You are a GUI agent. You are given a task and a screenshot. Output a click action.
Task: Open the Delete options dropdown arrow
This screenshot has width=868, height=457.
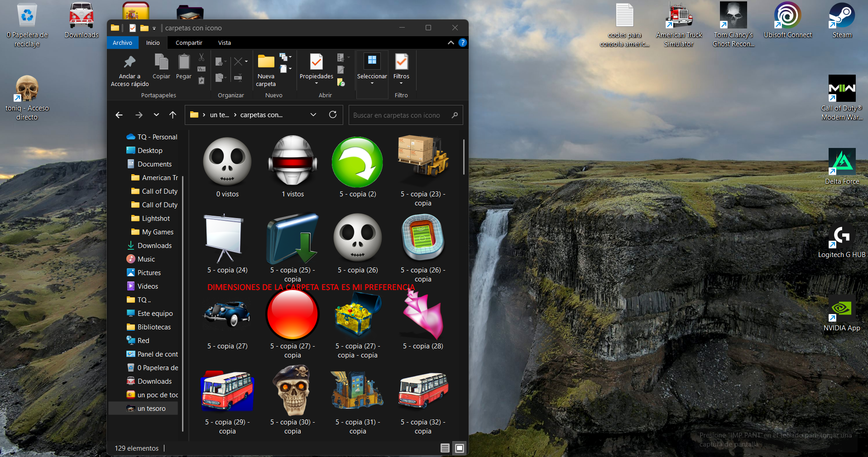pyautogui.click(x=246, y=61)
